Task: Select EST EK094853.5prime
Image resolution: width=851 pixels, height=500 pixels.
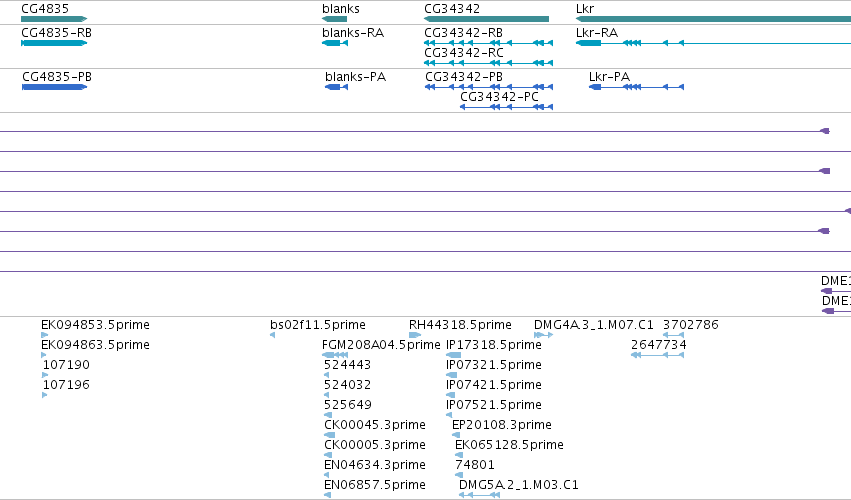Action: point(96,325)
